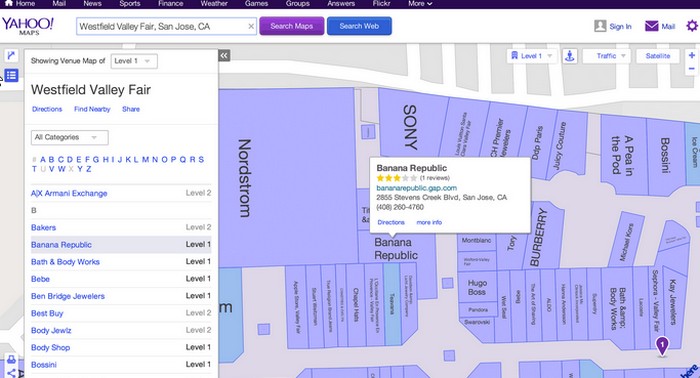Expand the More menu in top bar

(x=420, y=3)
